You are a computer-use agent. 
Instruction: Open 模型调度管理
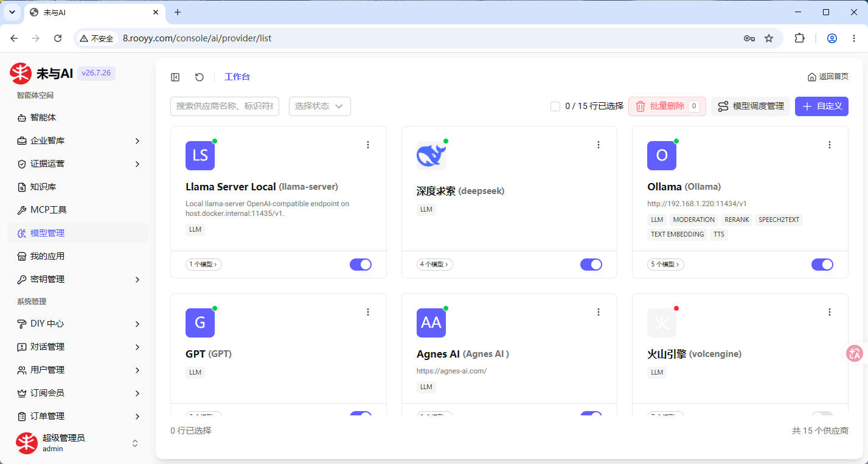[751, 106]
